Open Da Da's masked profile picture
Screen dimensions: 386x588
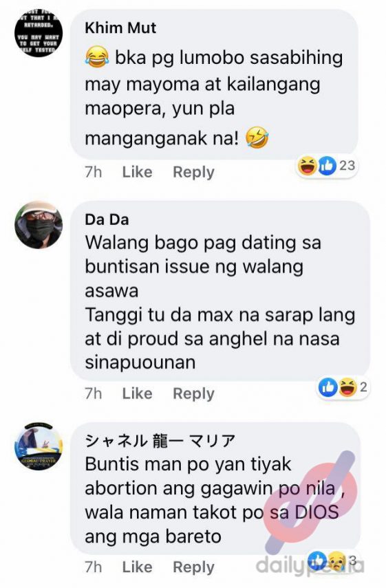pyautogui.click(x=39, y=225)
